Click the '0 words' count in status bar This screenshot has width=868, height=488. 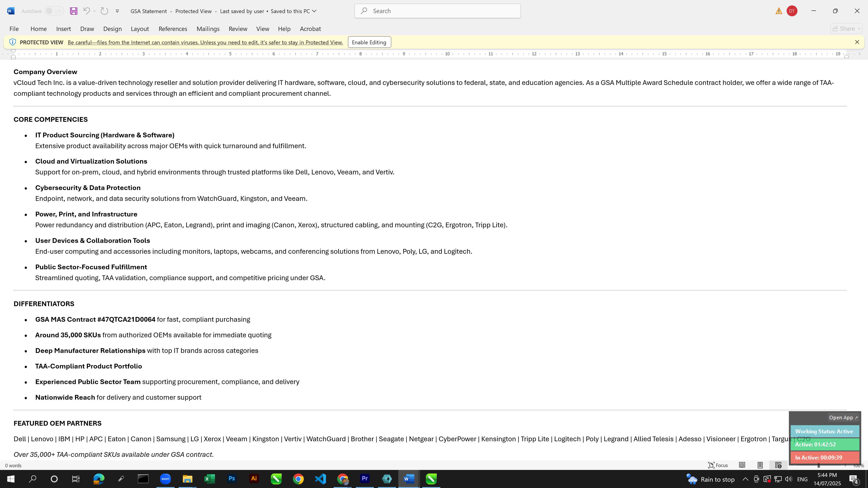point(13,465)
